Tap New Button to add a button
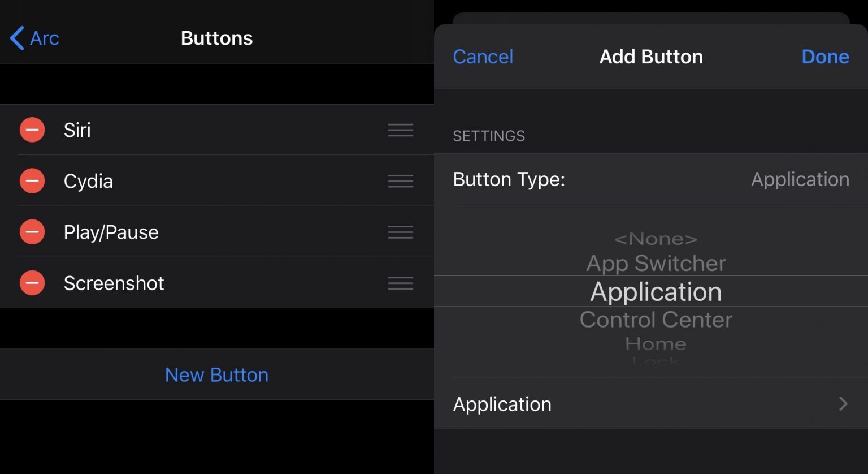This screenshot has width=868, height=474. 216,374
